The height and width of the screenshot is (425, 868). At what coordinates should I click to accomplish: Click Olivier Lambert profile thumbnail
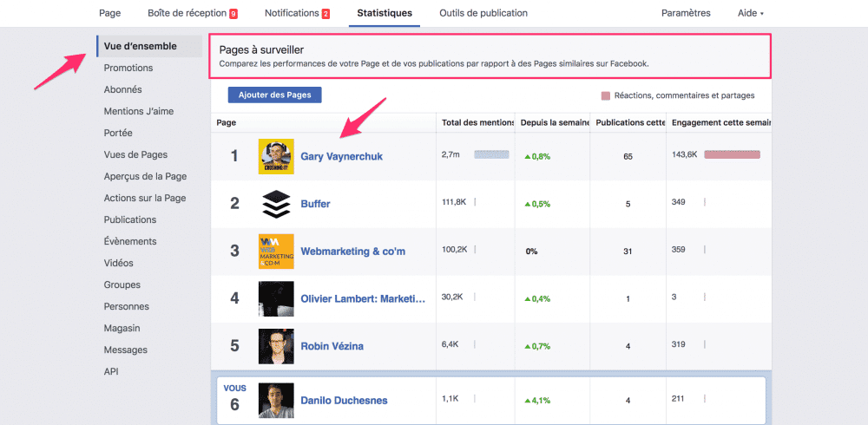tap(276, 299)
